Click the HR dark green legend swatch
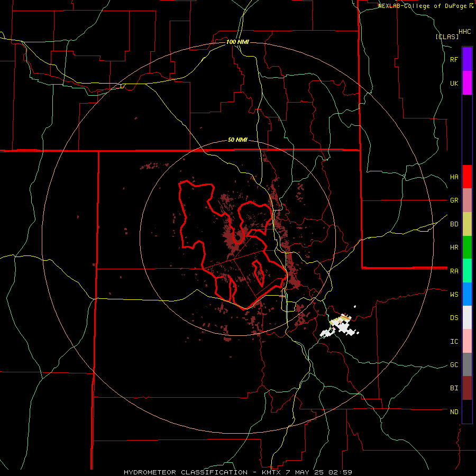The image size is (476, 476). tap(467, 248)
